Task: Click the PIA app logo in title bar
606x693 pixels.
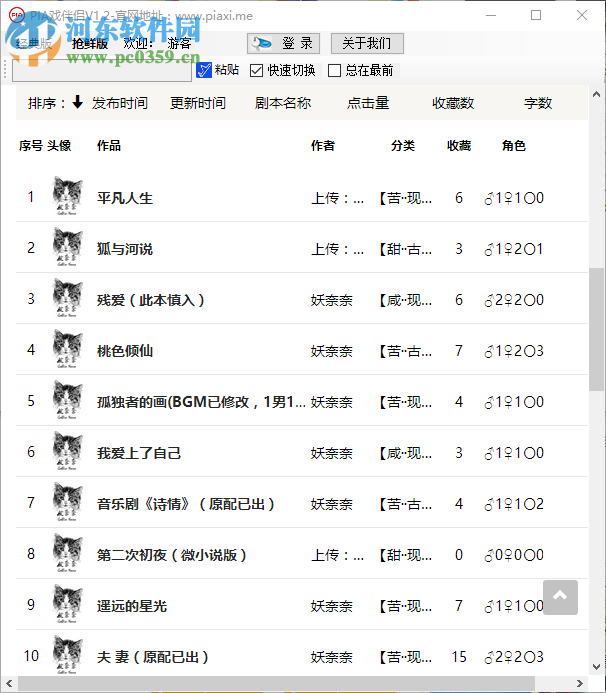Action: point(16,15)
